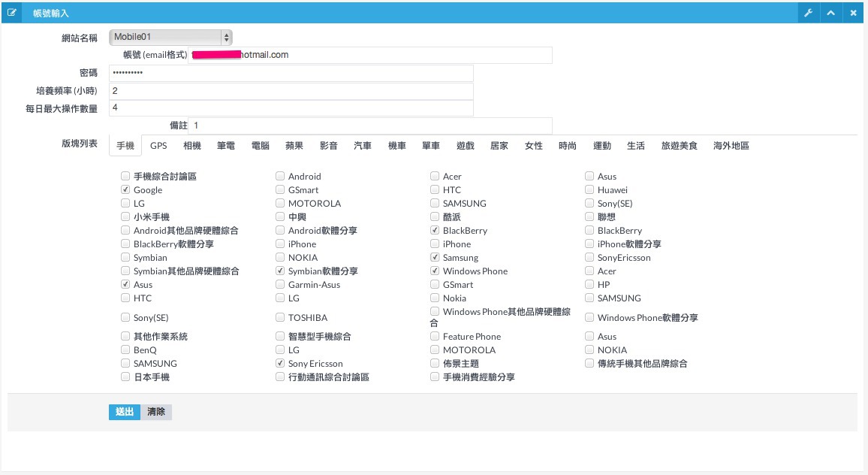868x475 pixels.
Task: Open the 單車 tab
Action: point(431,146)
